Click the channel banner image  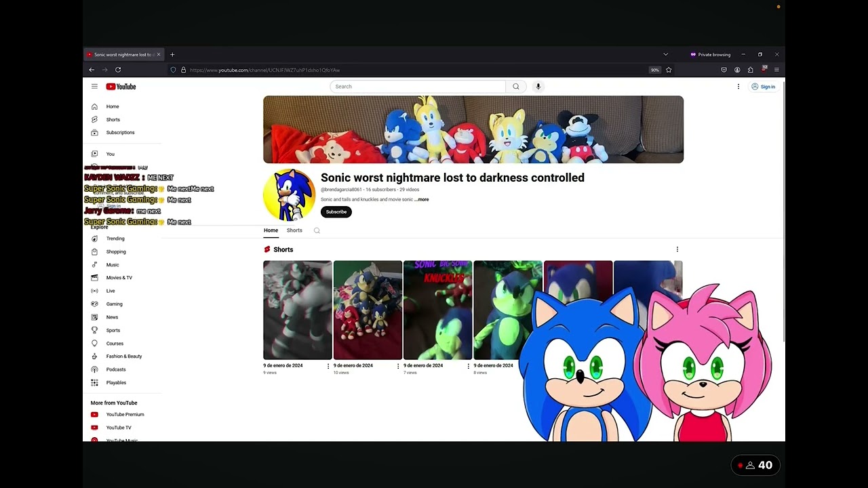coord(473,129)
